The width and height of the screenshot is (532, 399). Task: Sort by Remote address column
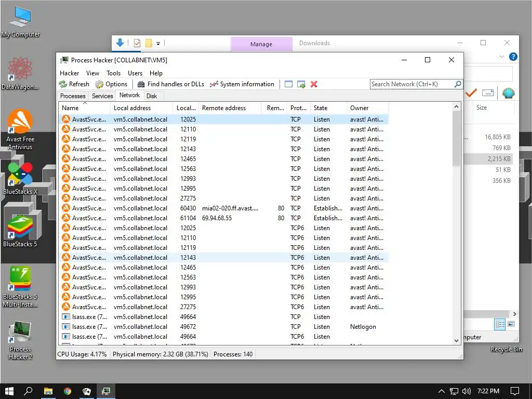coord(230,108)
